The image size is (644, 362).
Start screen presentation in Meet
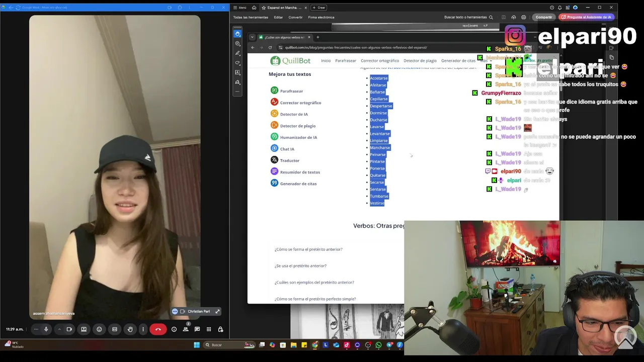coord(84,329)
